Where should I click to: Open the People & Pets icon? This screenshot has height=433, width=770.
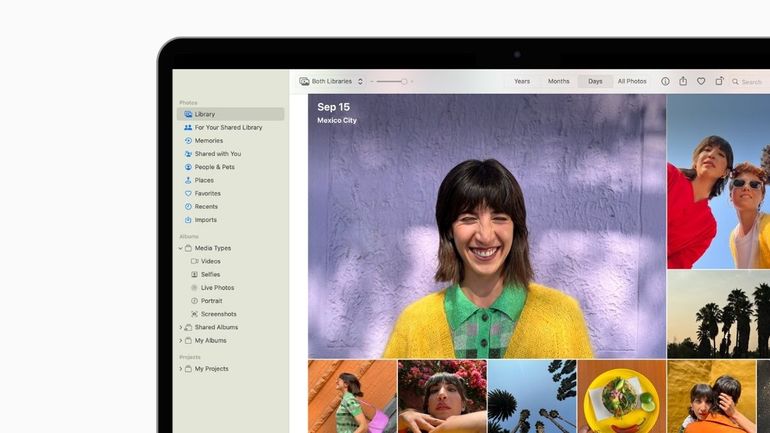[x=188, y=167]
